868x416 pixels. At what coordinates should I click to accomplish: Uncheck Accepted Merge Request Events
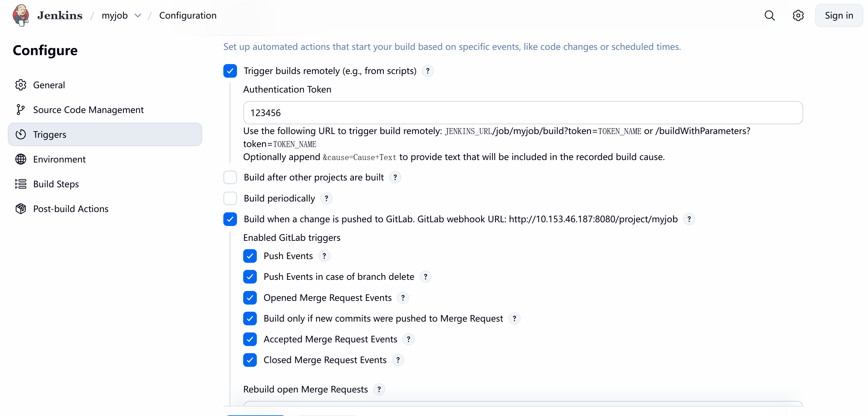tap(250, 339)
